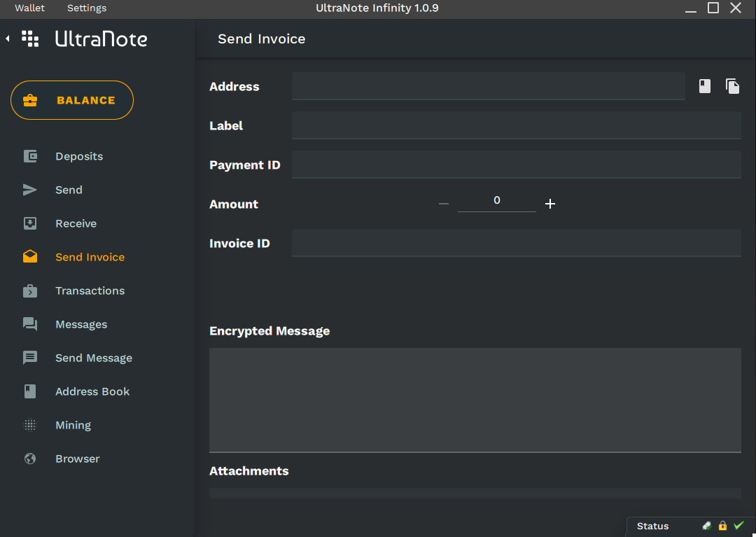Click the UltraNote Infinity 1.0.9 window title
Image resolution: width=756 pixels, height=537 pixels.
(x=377, y=8)
